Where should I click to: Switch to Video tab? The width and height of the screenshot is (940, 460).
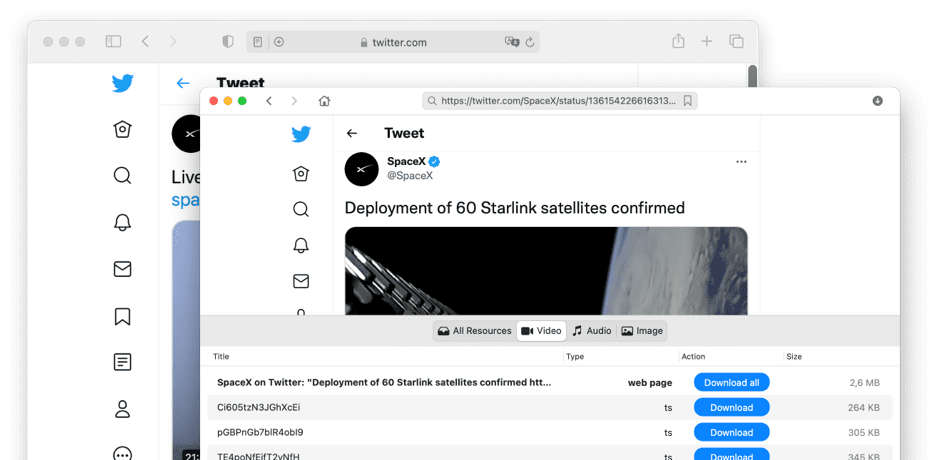(541, 330)
